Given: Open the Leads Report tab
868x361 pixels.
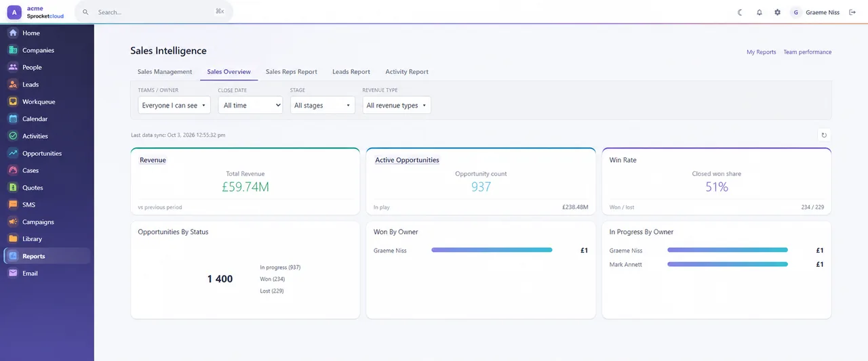Looking at the screenshot, I should click(x=351, y=72).
